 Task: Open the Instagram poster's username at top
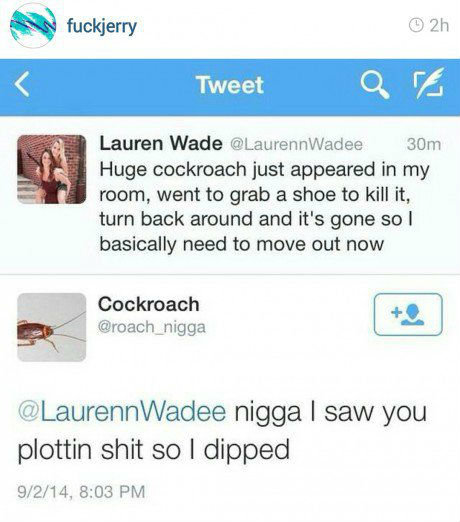coord(102,26)
